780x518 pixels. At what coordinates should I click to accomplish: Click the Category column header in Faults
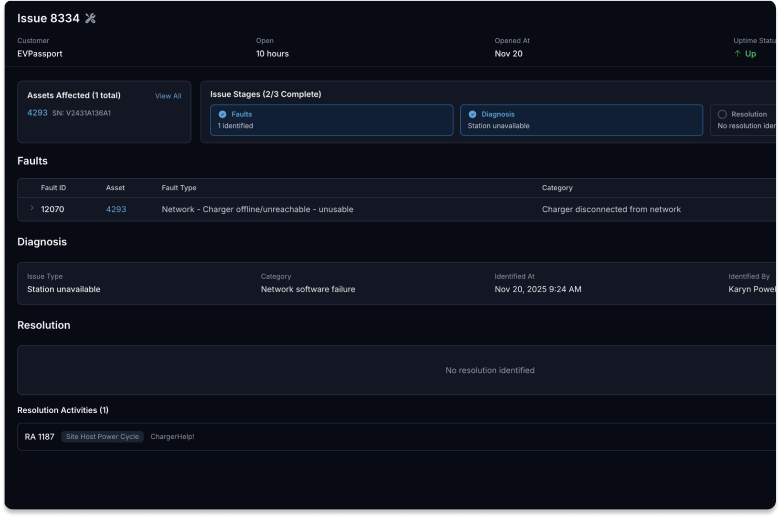click(x=557, y=188)
